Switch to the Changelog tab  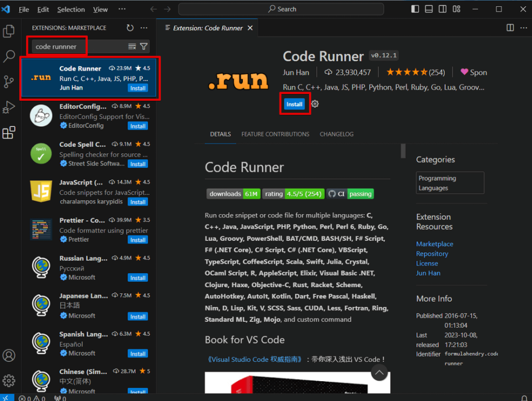tap(336, 134)
